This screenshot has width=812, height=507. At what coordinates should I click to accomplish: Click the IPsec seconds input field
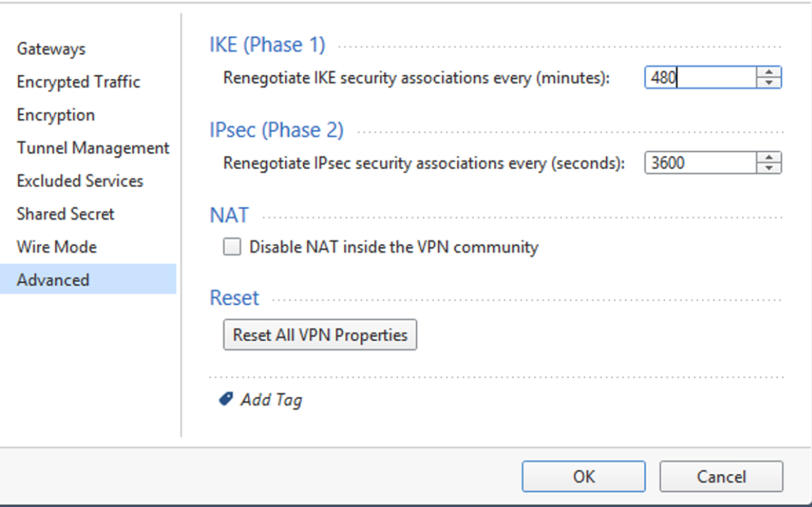click(700, 163)
